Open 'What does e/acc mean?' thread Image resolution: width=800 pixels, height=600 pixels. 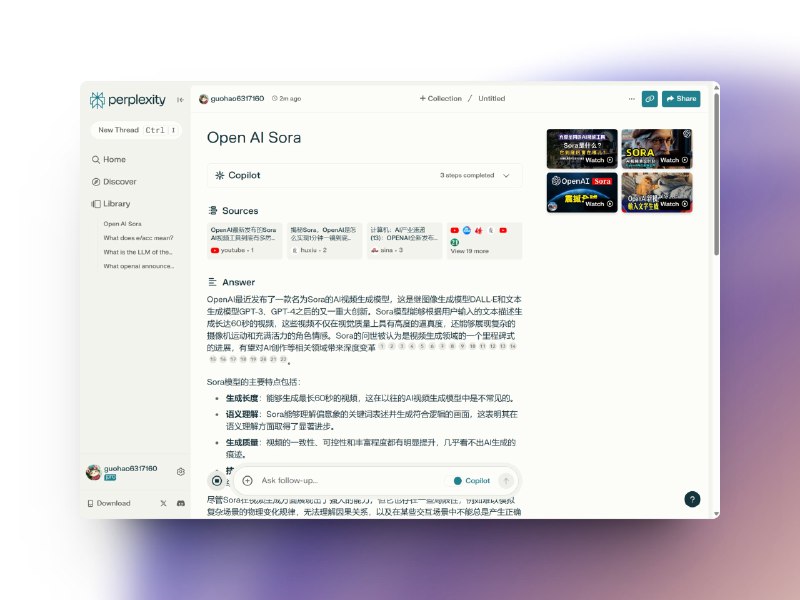138,238
